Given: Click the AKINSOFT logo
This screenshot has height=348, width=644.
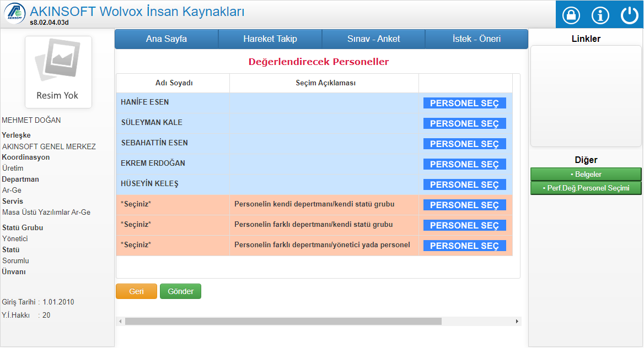Looking at the screenshot, I should point(15,13).
